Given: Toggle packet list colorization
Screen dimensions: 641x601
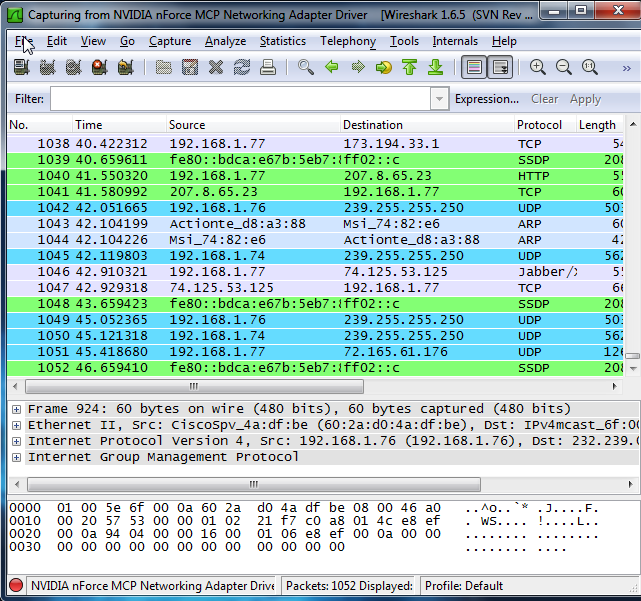Looking at the screenshot, I should click(474, 67).
